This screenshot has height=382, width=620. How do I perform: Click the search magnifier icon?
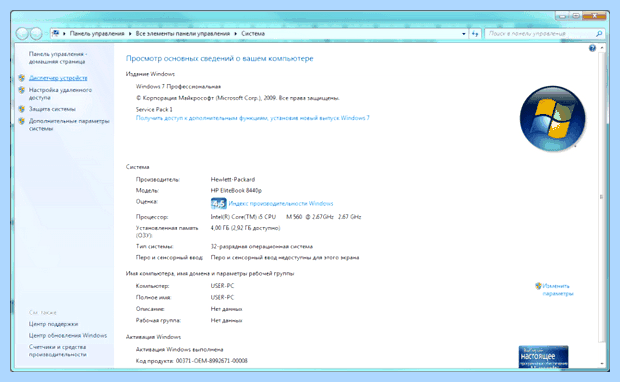(599, 34)
